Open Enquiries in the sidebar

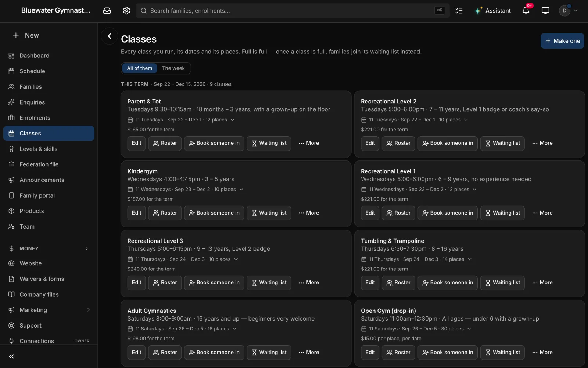(x=49, y=102)
